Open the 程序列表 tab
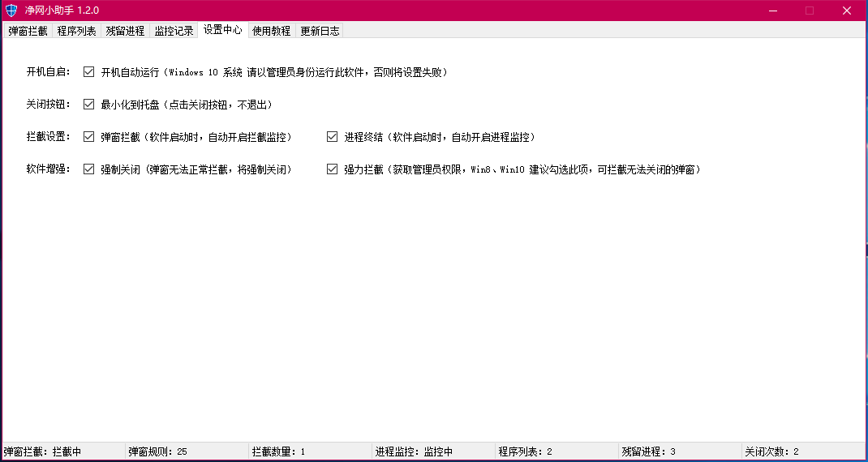868x462 pixels. (76, 31)
